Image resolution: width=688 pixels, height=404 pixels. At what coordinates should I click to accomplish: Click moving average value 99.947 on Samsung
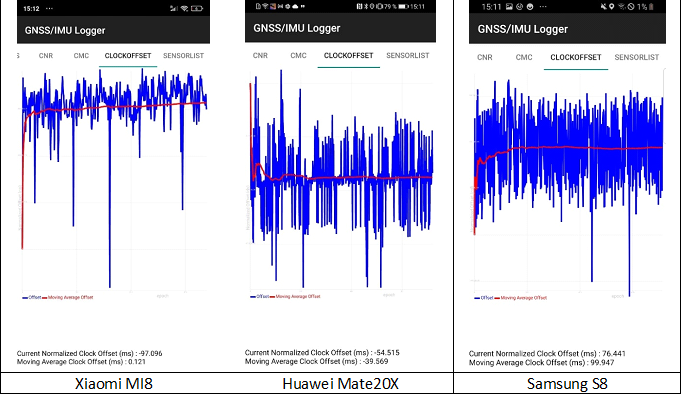pyautogui.click(x=602, y=363)
